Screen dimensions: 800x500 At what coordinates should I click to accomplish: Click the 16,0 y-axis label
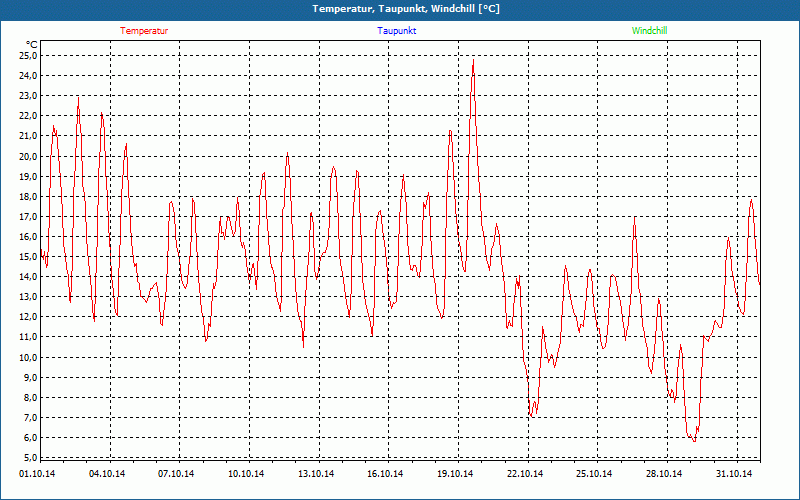(x=29, y=236)
